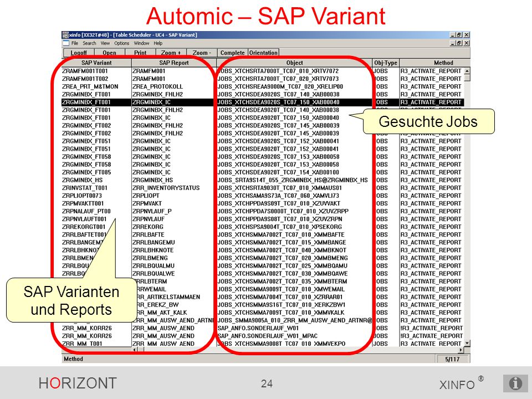Select object JOBS_XTCHSRTA7000T_TC07_020_XRTV7073

(x=278, y=79)
